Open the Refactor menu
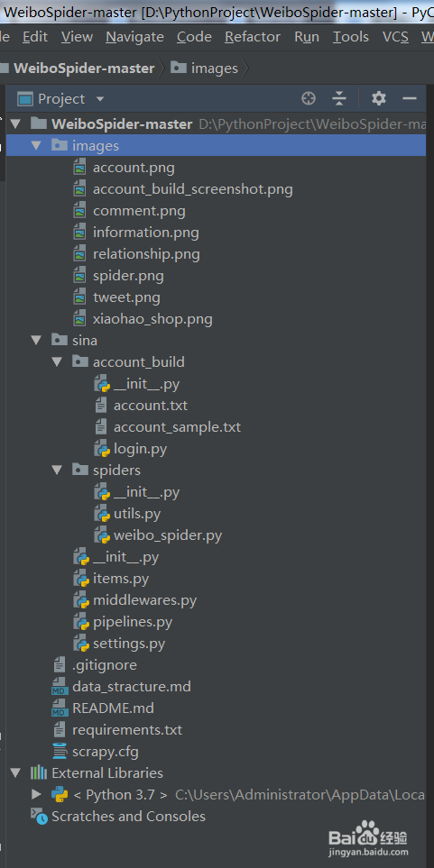The width and height of the screenshot is (434, 868). click(x=253, y=37)
